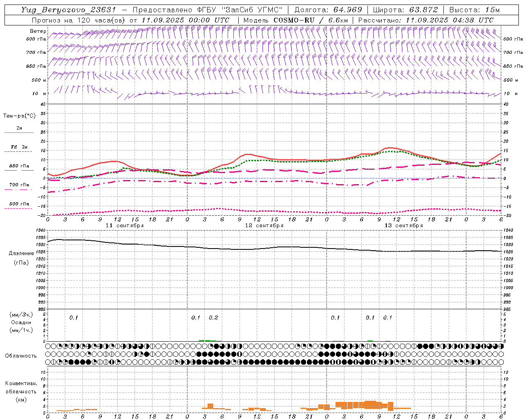
Task: Click the 13 сентября date label
Action: pos(404,226)
